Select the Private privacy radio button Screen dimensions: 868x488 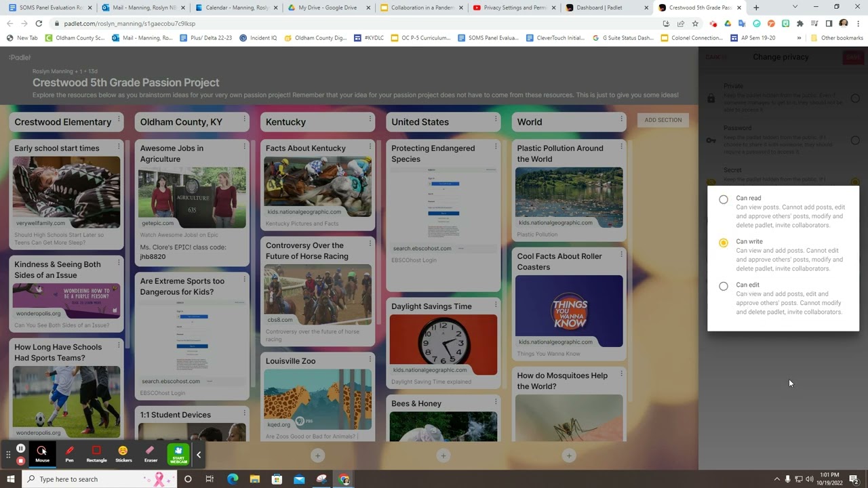coord(855,98)
